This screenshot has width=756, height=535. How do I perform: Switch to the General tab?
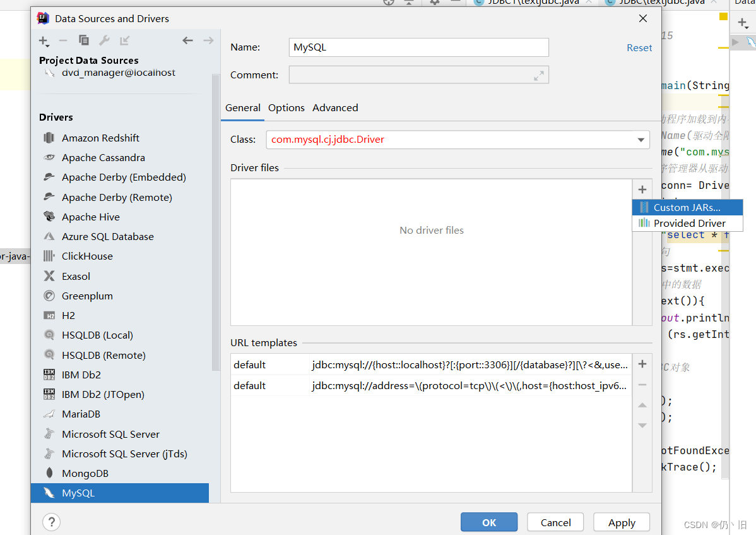click(242, 108)
